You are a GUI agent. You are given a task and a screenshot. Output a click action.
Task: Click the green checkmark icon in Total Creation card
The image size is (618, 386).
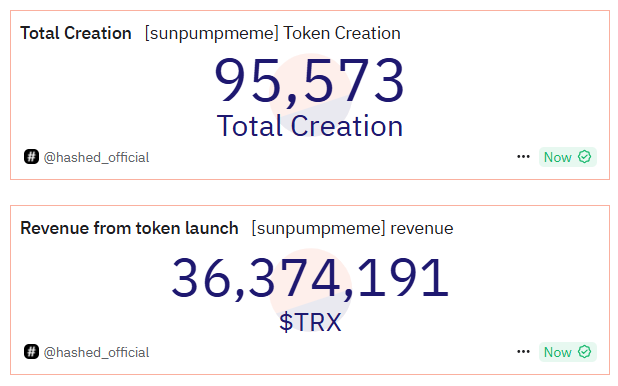pyautogui.click(x=584, y=157)
